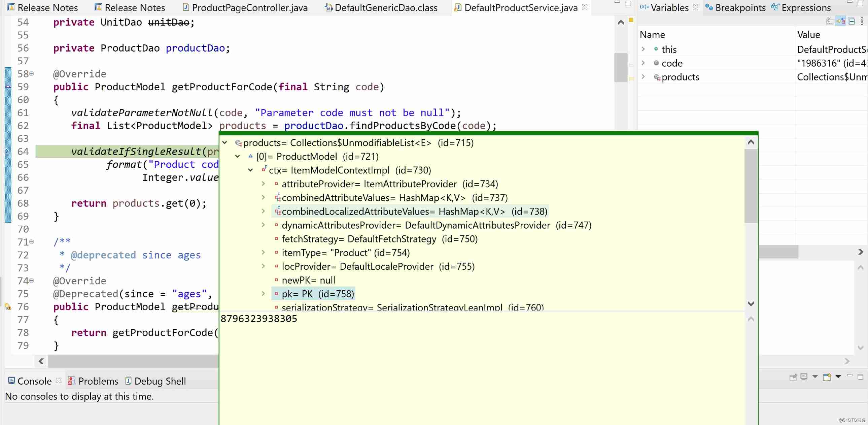The height and width of the screenshot is (425, 868).
Task: Click the 'this' variable icon
Action: tap(656, 49)
